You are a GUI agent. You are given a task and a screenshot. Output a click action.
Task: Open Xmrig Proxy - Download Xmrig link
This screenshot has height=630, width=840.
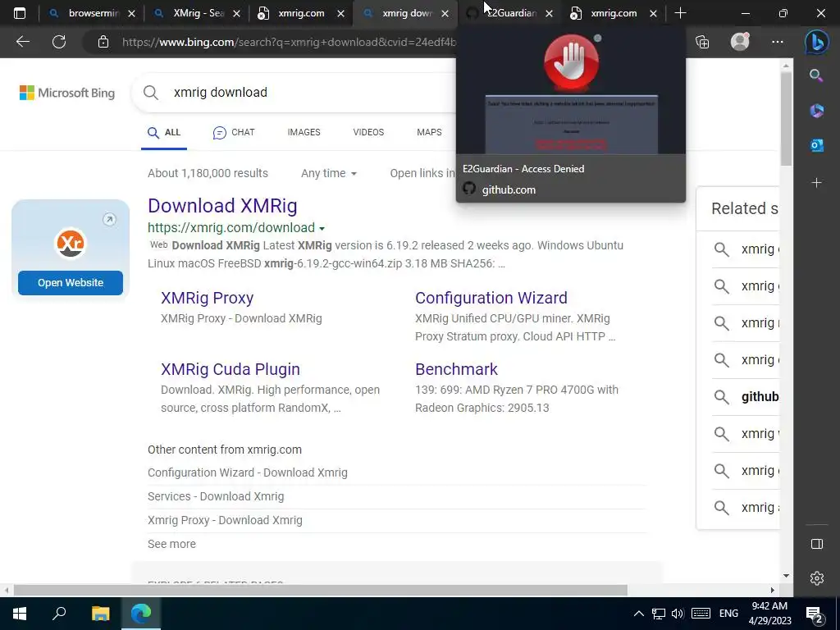point(225,520)
